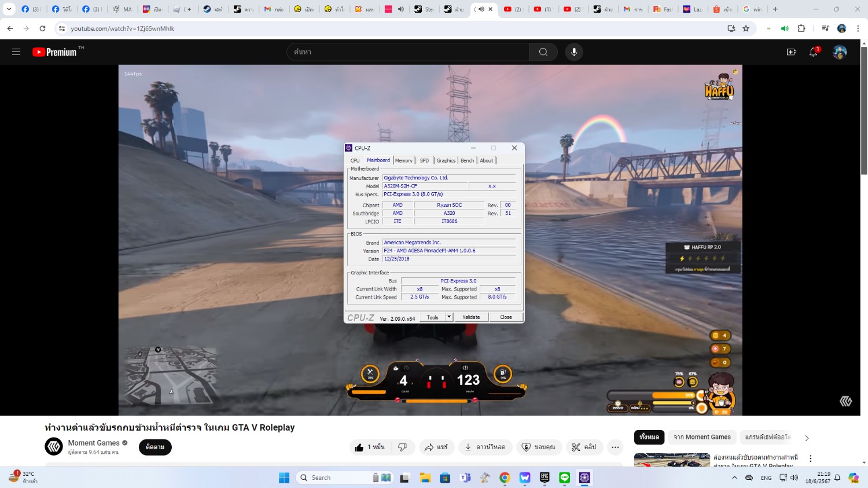Open File Explorer from the taskbar
Viewport: 868px width, 488px height.
(425, 478)
